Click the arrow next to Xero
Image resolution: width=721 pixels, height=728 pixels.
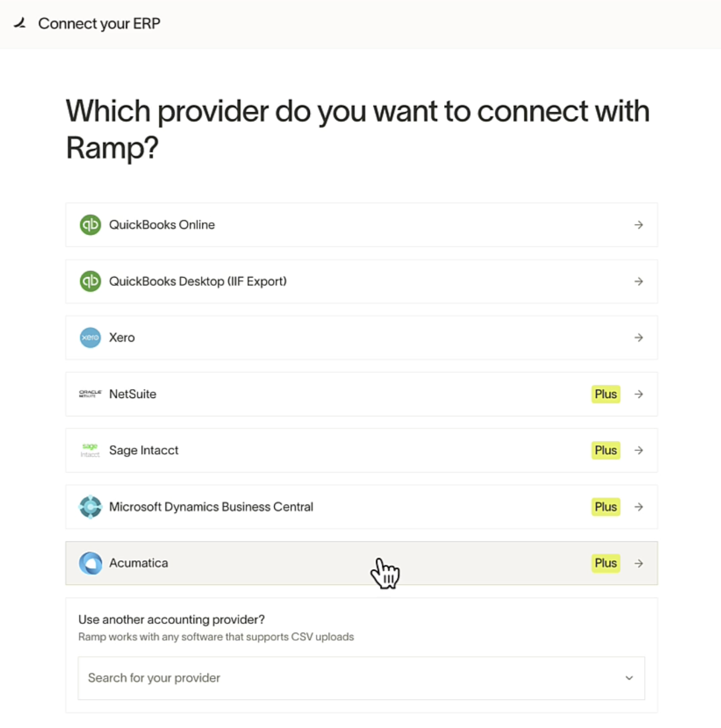coord(639,337)
